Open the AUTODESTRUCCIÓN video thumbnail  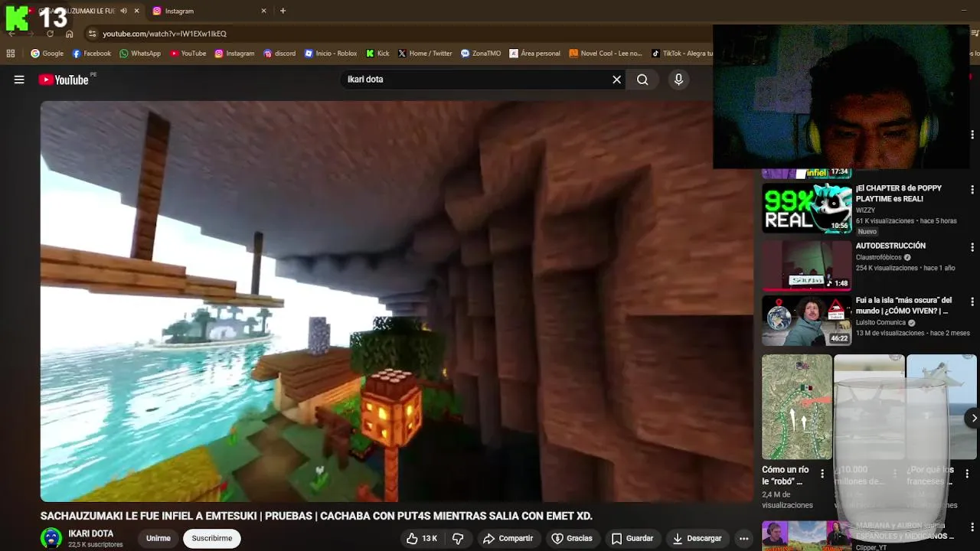coord(806,266)
